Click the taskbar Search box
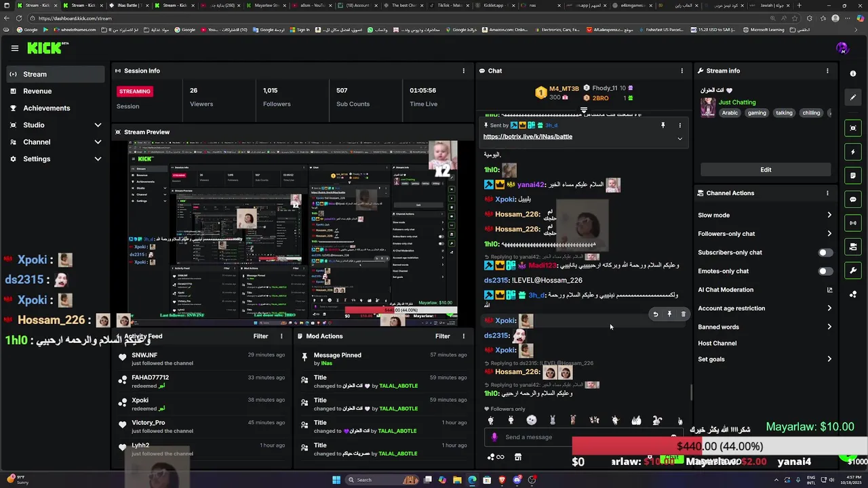868x488 pixels. (381, 480)
